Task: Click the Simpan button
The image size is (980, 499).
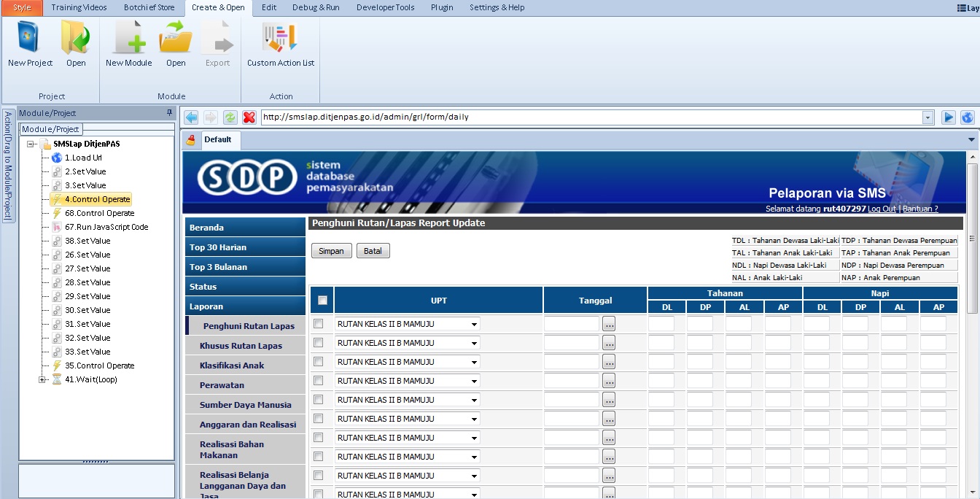Action: [x=332, y=251]
